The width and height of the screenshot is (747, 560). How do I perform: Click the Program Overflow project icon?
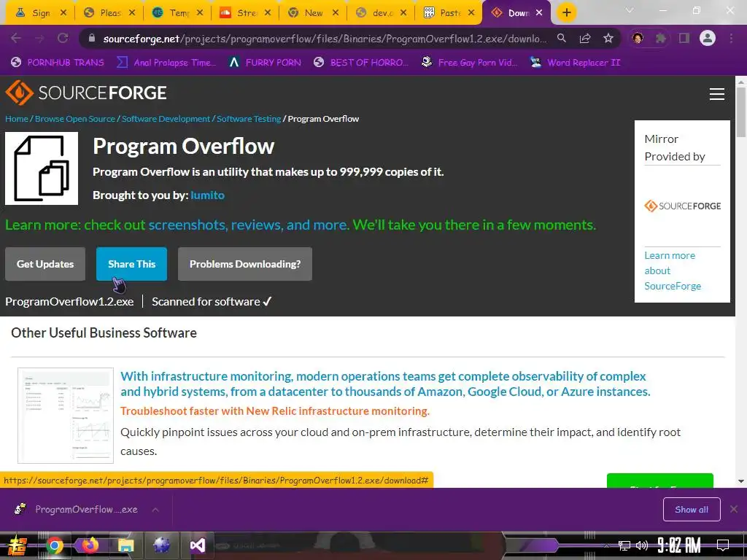[42, 168]
